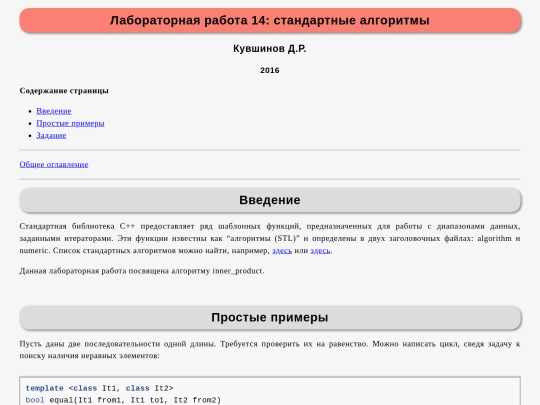The height and width of the screenshot is (405, 540).
Task: Click the code line template <class It1, class It2>
Action: (99, 388)
